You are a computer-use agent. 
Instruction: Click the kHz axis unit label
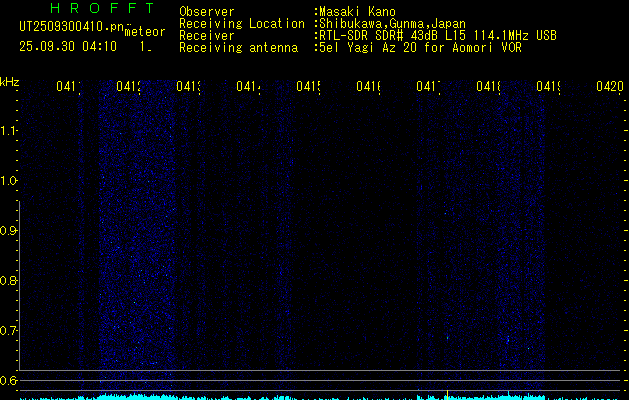click(x=9, y=82)
